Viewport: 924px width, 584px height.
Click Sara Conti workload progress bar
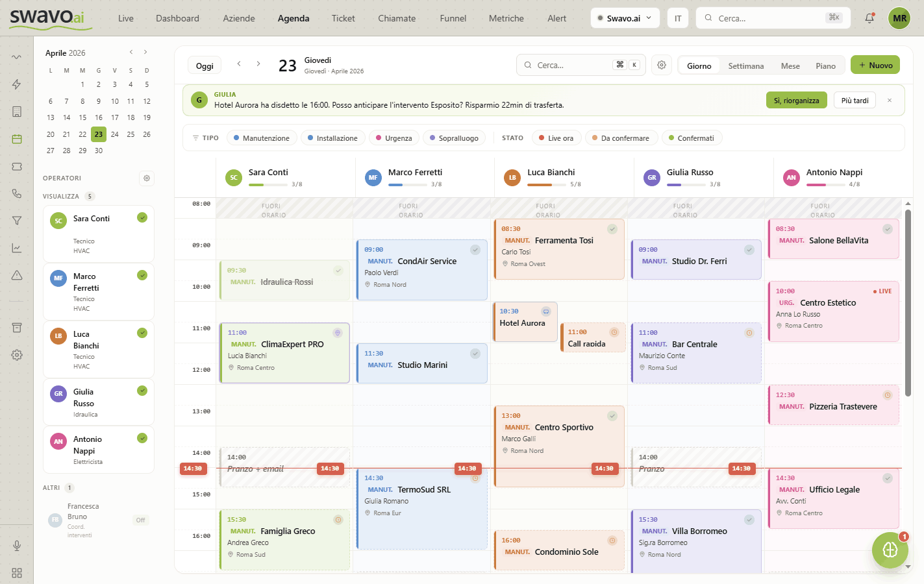point(268,185)
